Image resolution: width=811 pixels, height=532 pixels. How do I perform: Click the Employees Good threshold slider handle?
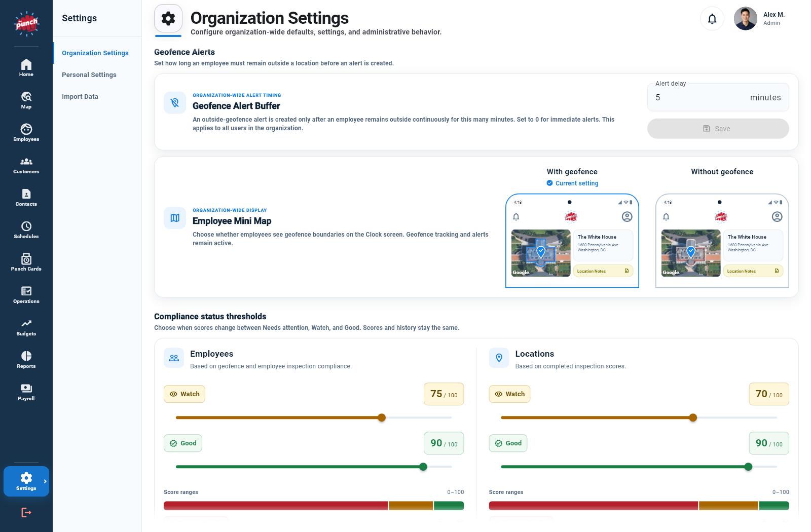[x=423, y=467]
